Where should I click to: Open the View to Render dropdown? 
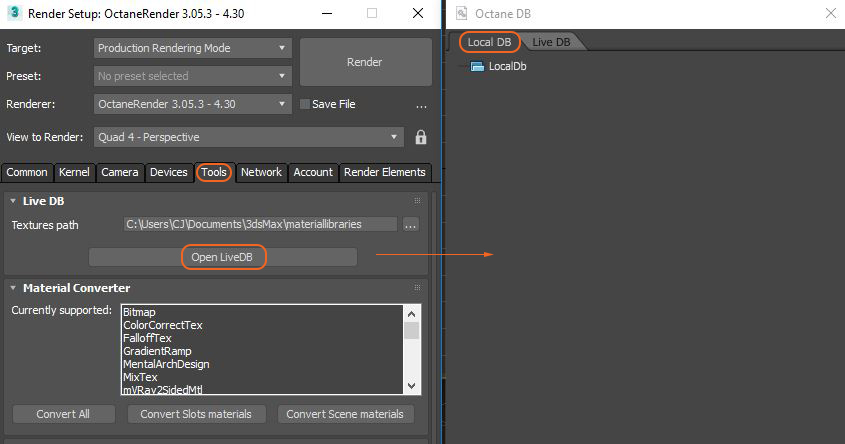[248, 137]
